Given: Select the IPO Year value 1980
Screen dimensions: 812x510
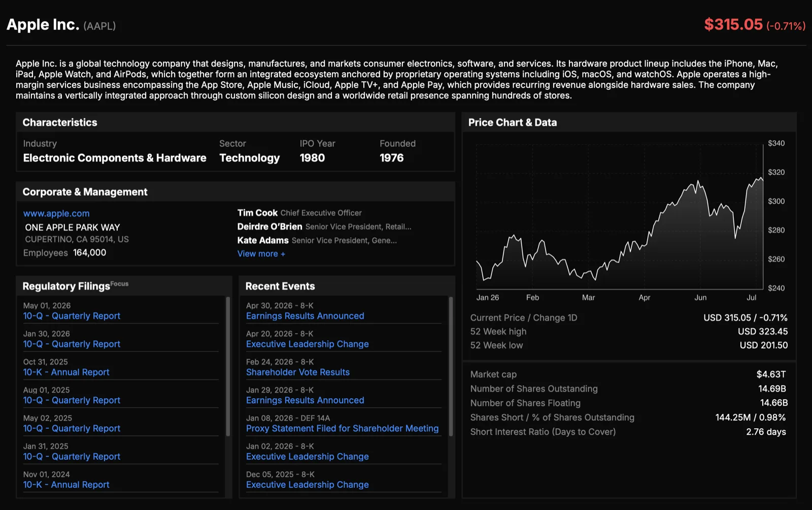Looking at the screenshot, I should click(312, 158).
